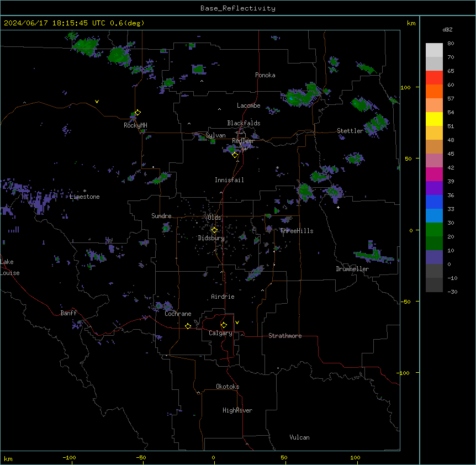
Task: Click the yellow diamond marker beside RockyMH
Action: 138,113
